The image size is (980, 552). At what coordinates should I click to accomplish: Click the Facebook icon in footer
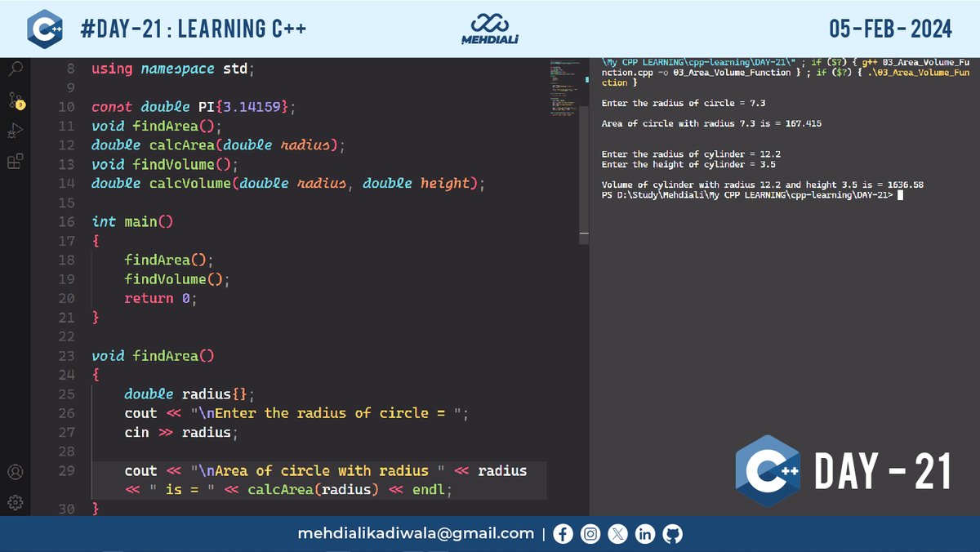tap(563, 534)
